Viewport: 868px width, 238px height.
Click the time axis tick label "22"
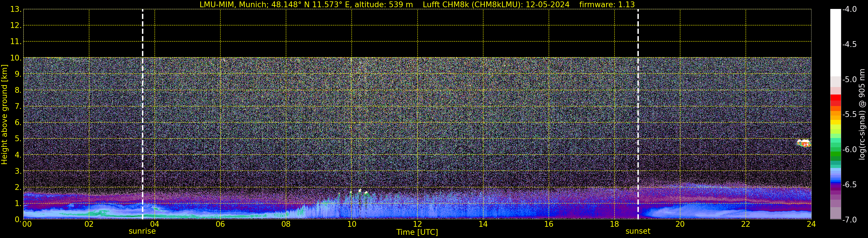[x=746, y=224]
